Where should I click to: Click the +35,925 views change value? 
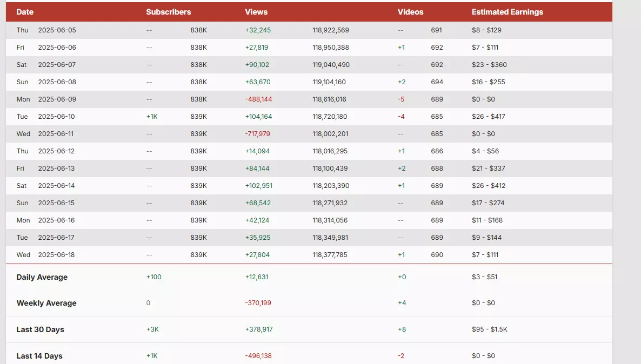coord(258,237)
